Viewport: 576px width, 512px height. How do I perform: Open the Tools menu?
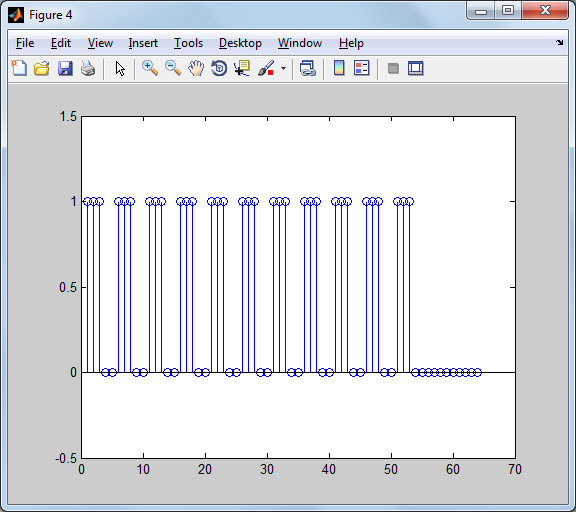coord(188,43)
